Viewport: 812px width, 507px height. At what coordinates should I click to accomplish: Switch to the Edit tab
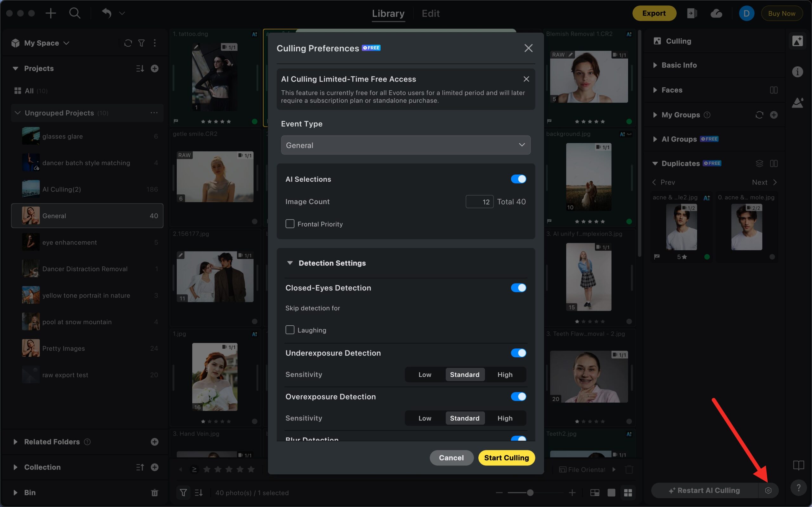pyautogui.click(x=430, y=13)
